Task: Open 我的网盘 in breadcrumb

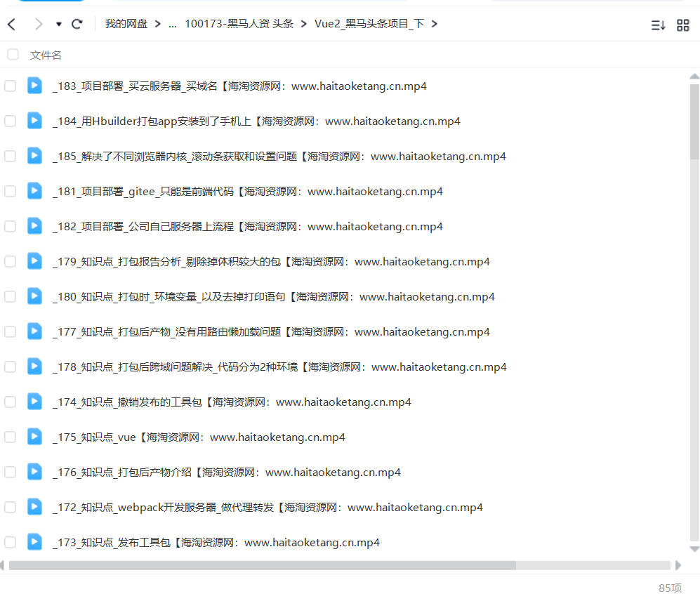Action: click(x=126, y=24)
